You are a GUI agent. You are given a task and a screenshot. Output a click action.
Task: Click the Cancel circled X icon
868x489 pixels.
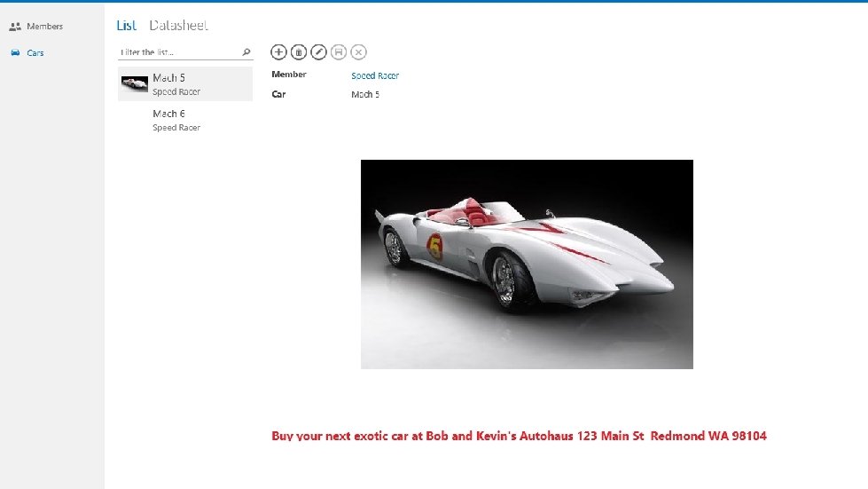coord(359,52)
